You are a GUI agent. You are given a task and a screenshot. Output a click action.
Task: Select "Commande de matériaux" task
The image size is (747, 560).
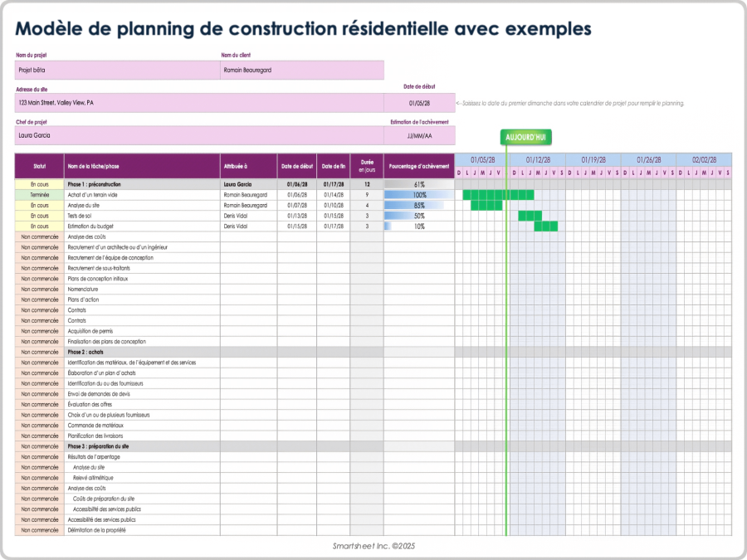[95, 426]
